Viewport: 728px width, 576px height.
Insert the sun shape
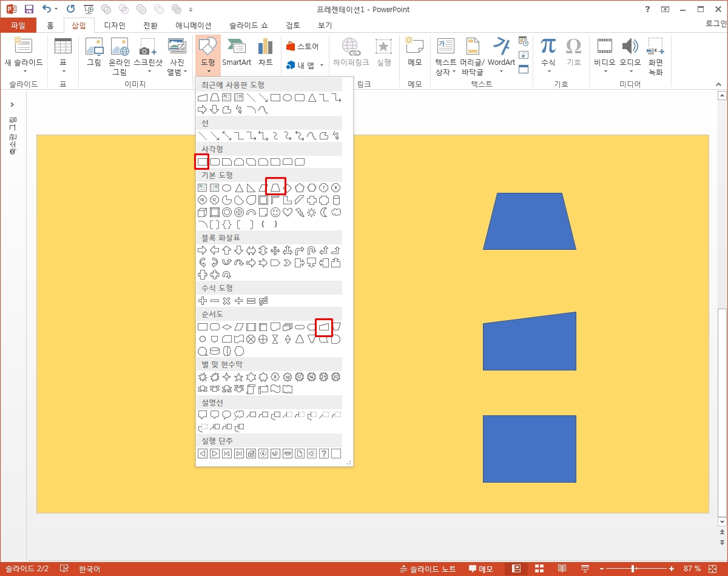tap(311, 212)
